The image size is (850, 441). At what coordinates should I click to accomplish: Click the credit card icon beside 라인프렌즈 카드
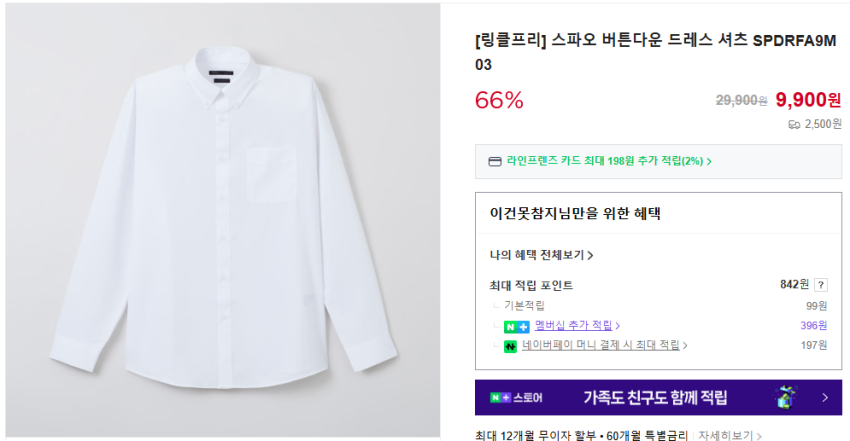[x=494, y=161]
